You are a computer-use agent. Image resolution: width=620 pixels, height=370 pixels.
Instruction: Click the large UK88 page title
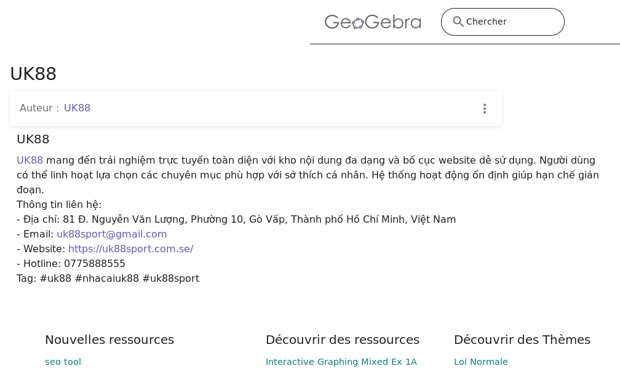pyautogui.click(x=33, y=74)
